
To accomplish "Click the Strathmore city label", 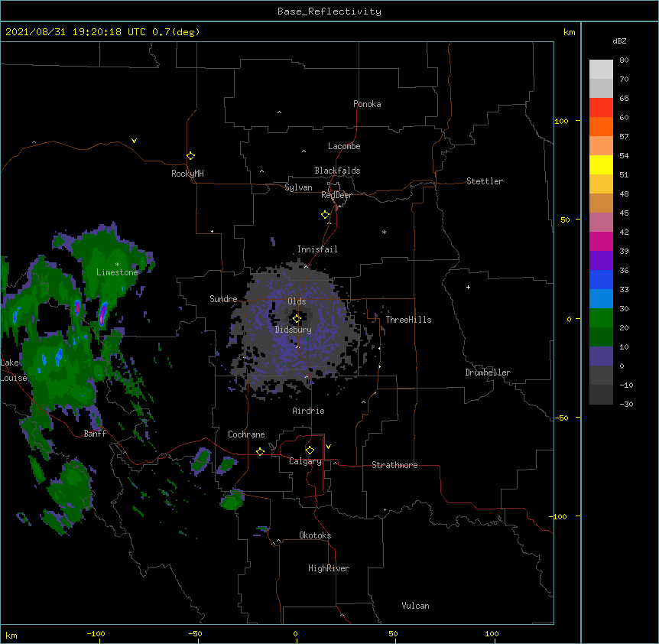I will coord(394,465).
